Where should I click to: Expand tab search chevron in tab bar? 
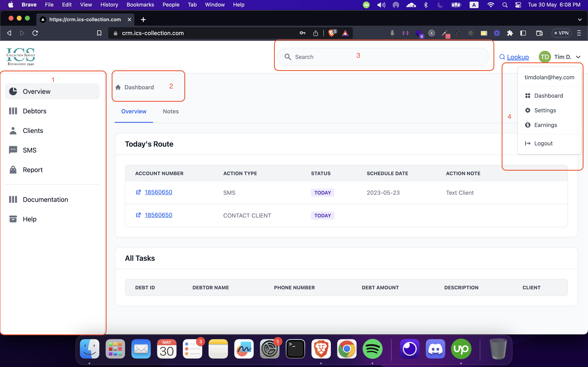click(579, 20)
